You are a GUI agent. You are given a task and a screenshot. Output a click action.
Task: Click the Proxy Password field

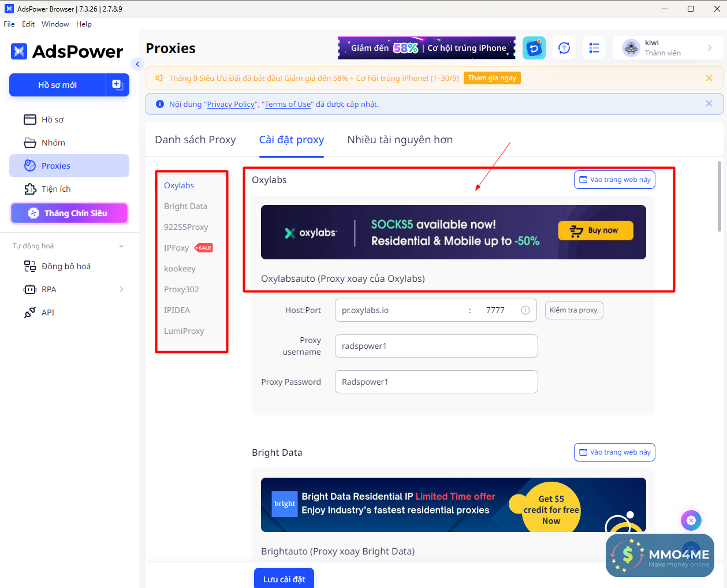click(437, 382)
